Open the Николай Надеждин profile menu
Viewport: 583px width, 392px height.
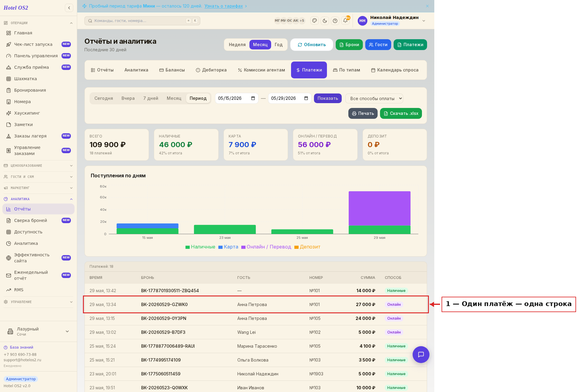point(391,21)
